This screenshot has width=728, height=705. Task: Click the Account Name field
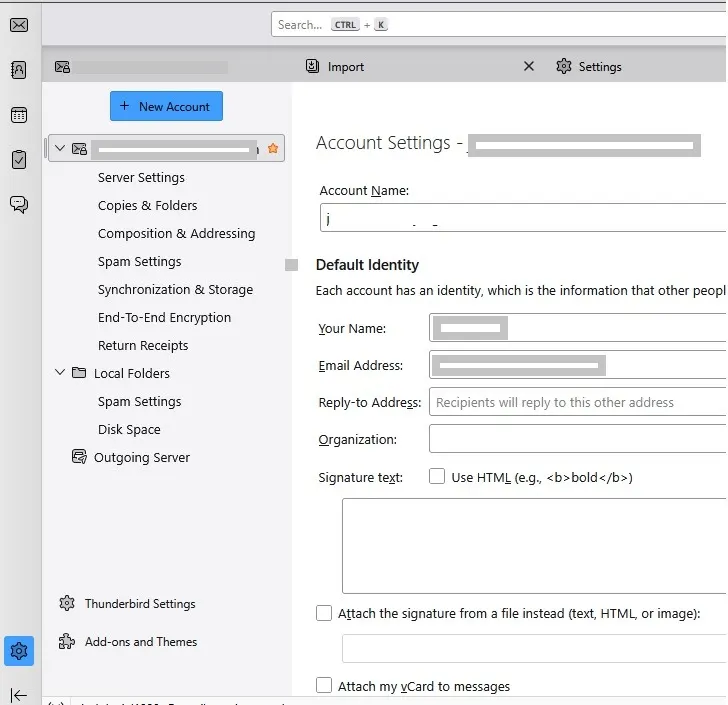point(523,217)
